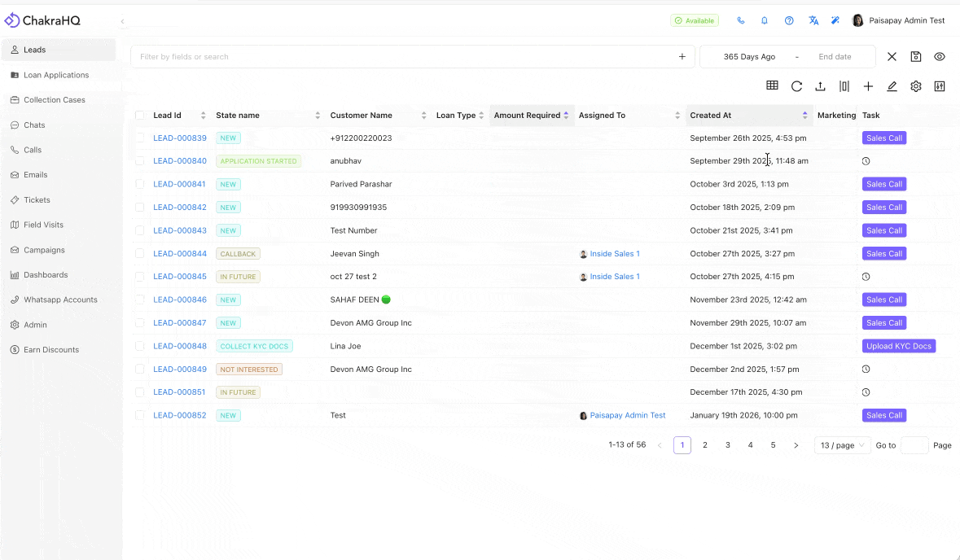Sort by the Created At column arrows

pyautogui.click(x=804, y=115)
